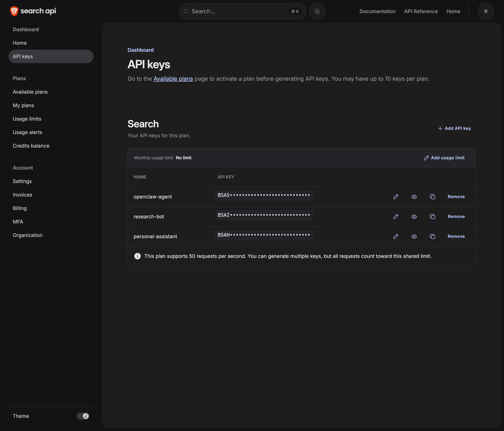Reveal the research-bot API key

414,217
